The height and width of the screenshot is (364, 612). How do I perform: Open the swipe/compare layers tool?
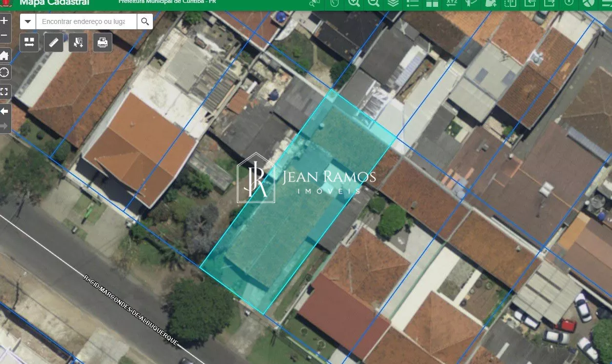click(29, 42)
